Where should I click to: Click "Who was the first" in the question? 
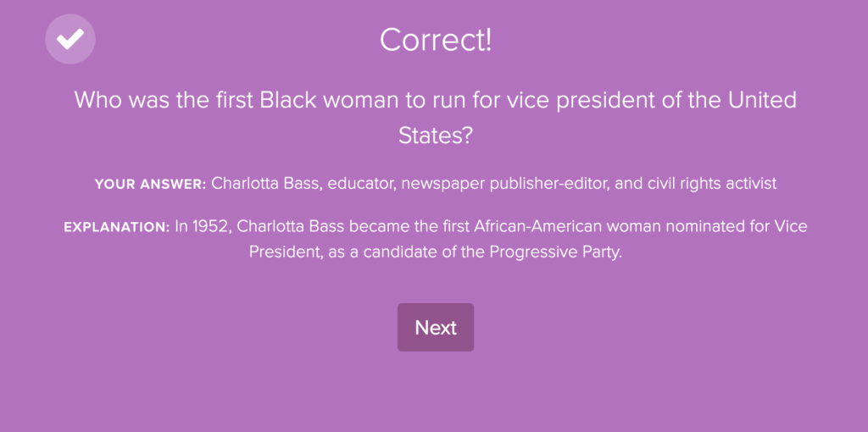coord(164,100)
